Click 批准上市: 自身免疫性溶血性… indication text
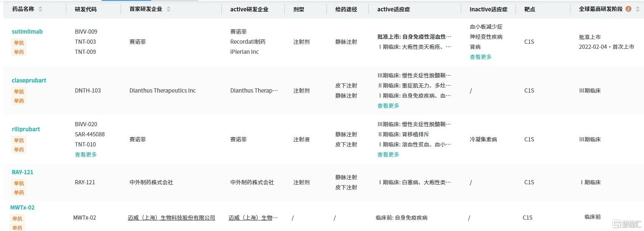Viewport: 644px width, 231px height. (x=414, y=37)
